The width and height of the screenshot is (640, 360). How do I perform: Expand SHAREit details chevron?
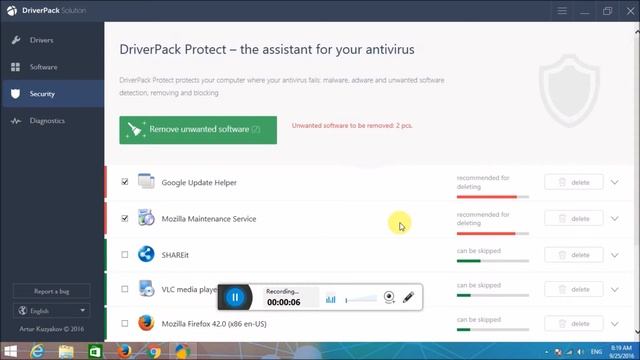615,255
